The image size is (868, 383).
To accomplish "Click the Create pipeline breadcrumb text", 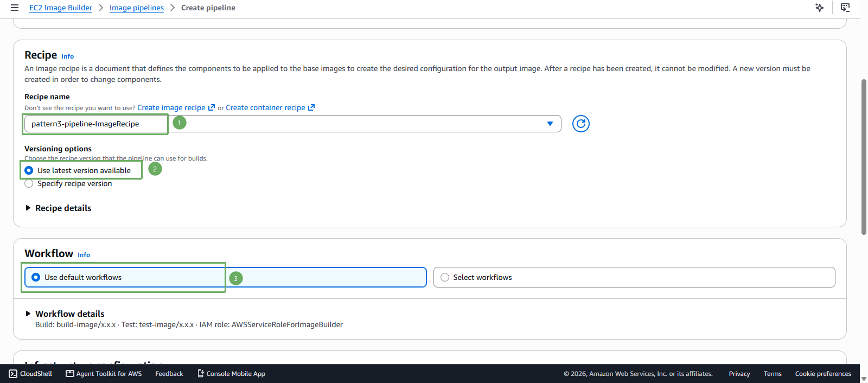I will 208,8.
